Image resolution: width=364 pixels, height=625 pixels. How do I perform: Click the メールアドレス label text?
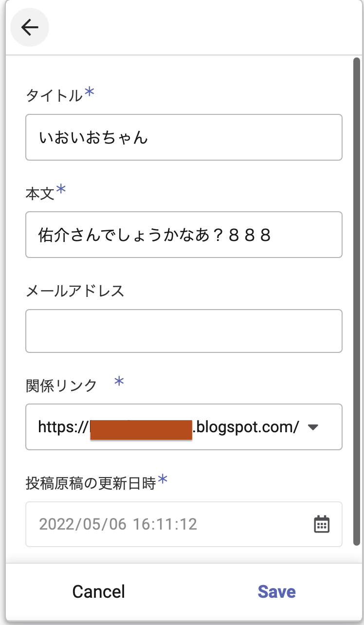pos(75,291)
